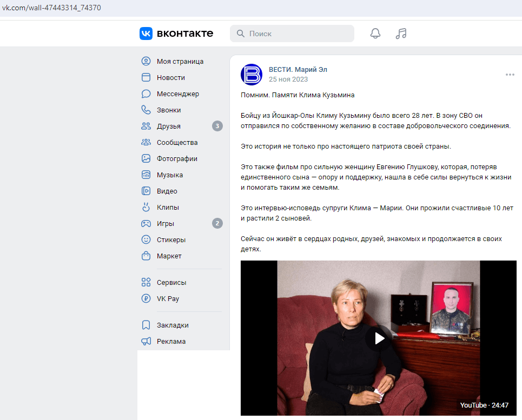Open the notifications bell
This screenshot has width=522, height=420.
click(x=375, y=34)
